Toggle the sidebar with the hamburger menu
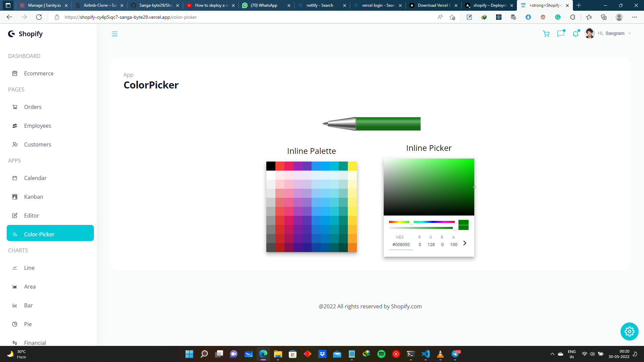 (x=115, y=34)
